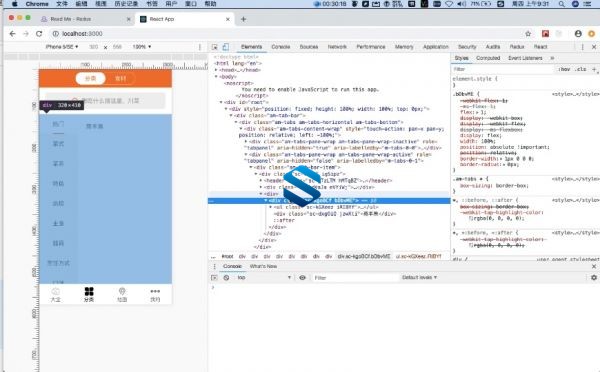
Task: Open console settings gear icon
Action: coord(594,277)
